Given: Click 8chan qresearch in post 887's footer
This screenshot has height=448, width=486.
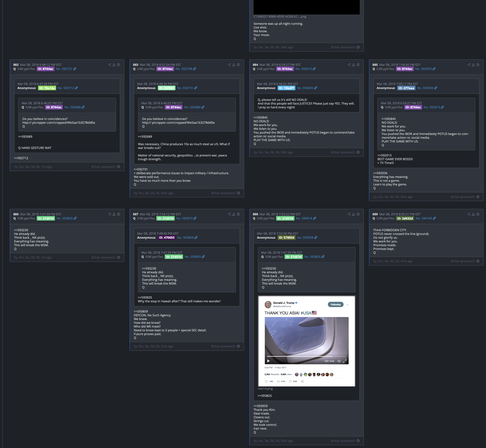Looking at the screenshot, I should coord(223,346).
